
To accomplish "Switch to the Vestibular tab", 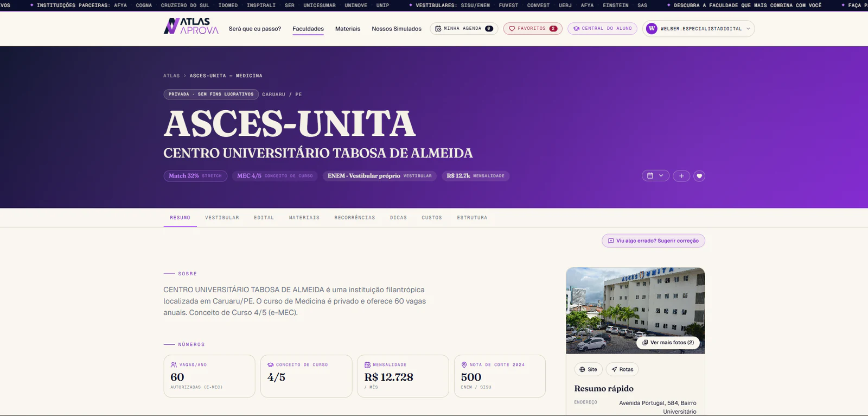I will coord(222,218).
